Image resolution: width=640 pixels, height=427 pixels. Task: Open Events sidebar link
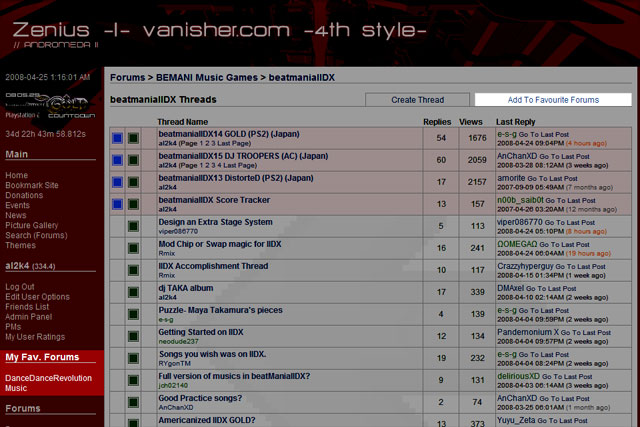pos(18,205)
